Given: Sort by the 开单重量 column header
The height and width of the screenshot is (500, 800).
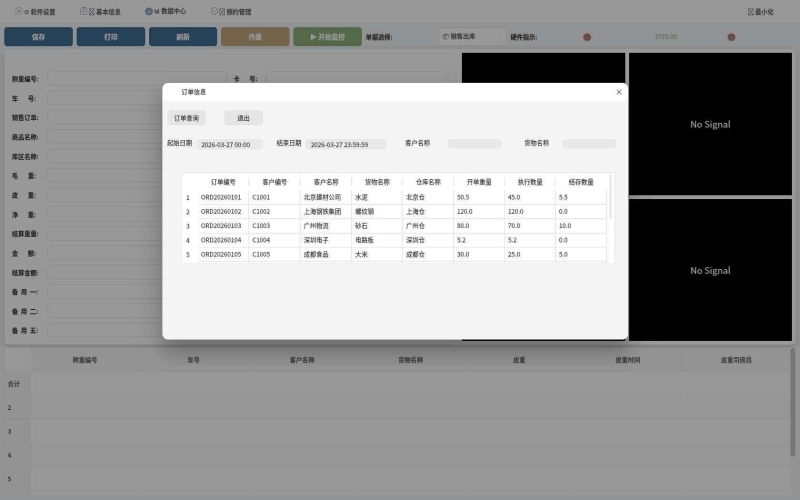Looking at the screenshot, I should pos(478,182).
